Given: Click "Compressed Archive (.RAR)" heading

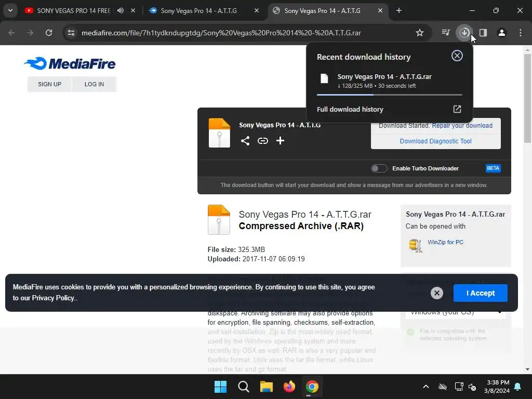Looking at the screenshot, I should (301, 226).
